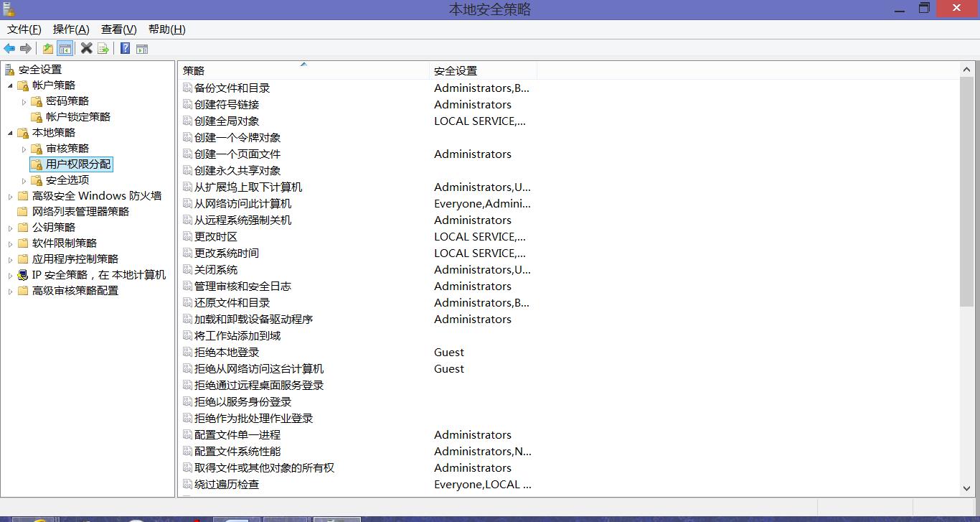Screen dimensions: 980x522
Task: Collapse the 帐户策略 tree node
Action: [x=10, y=85]
